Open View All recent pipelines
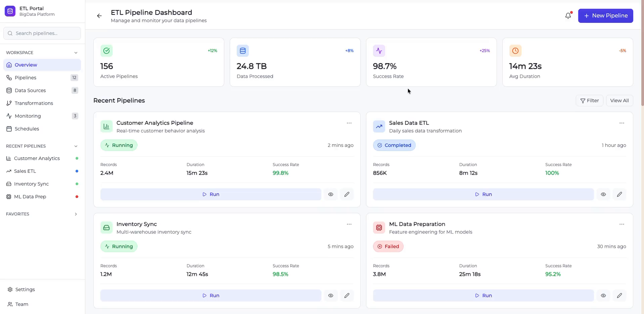Image resolution: width=644 pixels, height=314 pixels. point(619,101)
